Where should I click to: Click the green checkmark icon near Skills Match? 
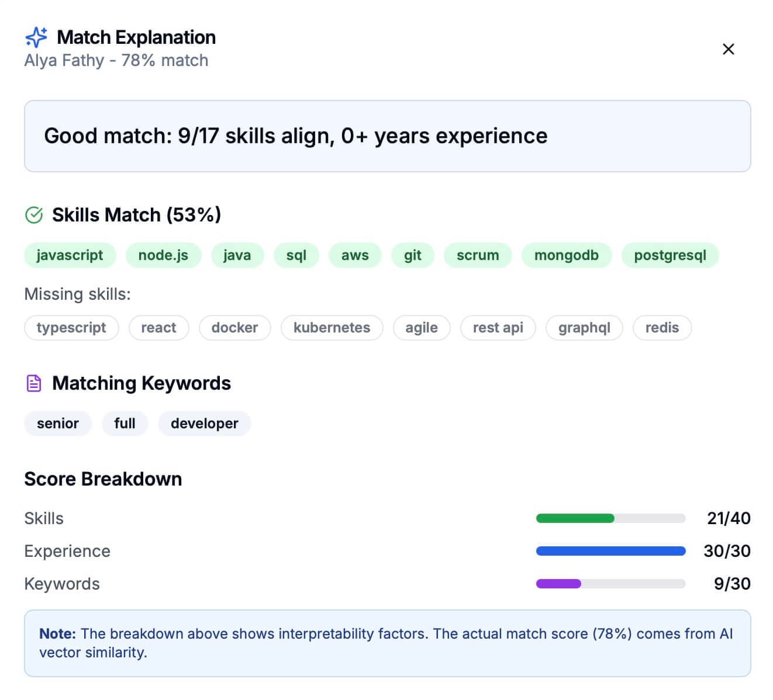[34, 215]
